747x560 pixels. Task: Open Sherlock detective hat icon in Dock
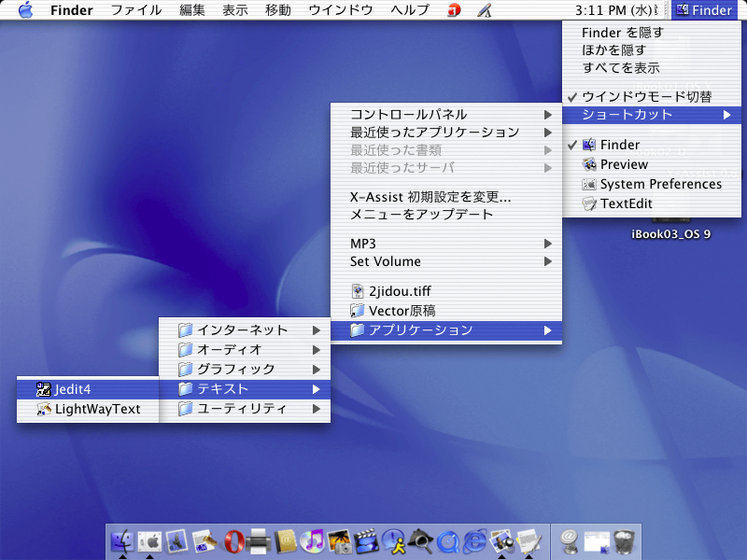[x=421, y=541]
